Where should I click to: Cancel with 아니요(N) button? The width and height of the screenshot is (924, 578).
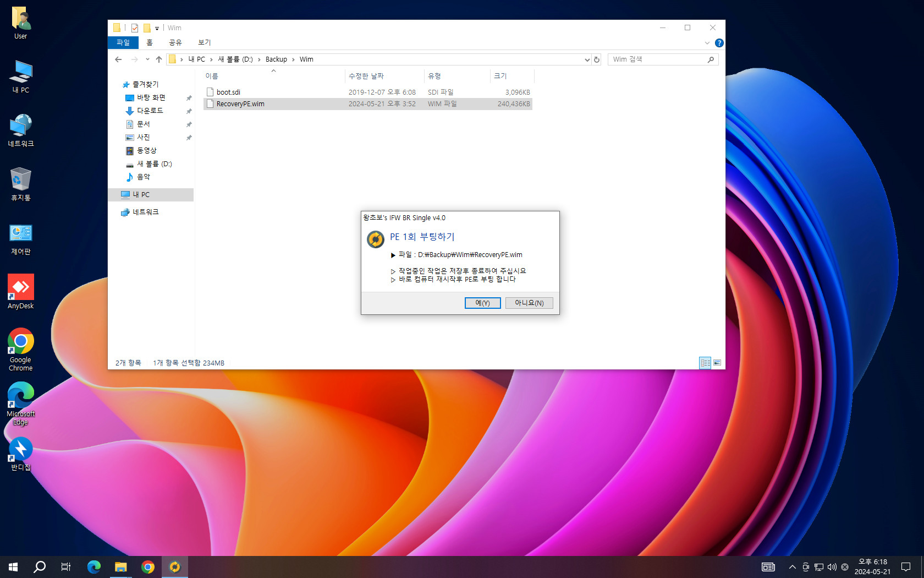(529, 303)
